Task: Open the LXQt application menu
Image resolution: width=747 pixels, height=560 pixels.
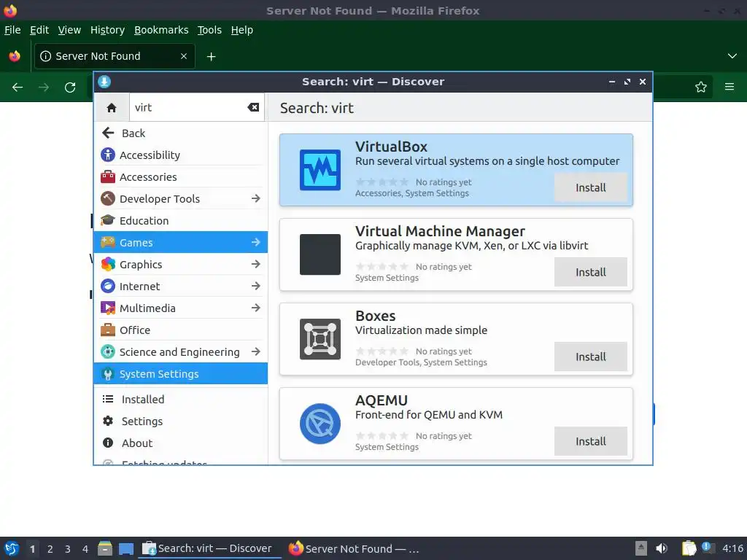Action: pos(12,548)
